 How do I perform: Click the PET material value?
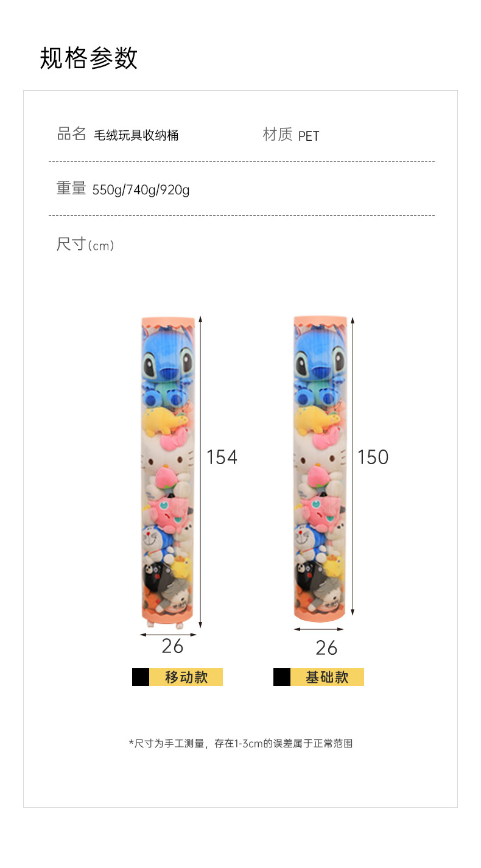pos(309,136)
